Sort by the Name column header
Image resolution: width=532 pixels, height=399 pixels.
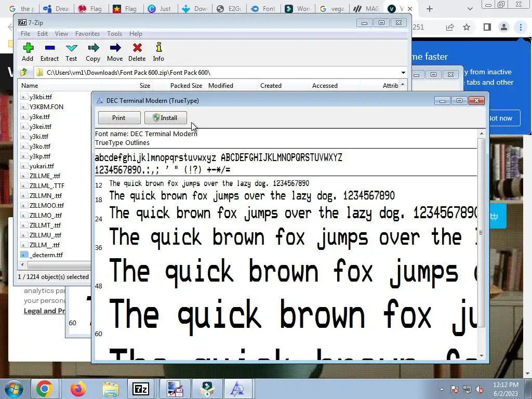pyautogui.click(x=59, y=86)
